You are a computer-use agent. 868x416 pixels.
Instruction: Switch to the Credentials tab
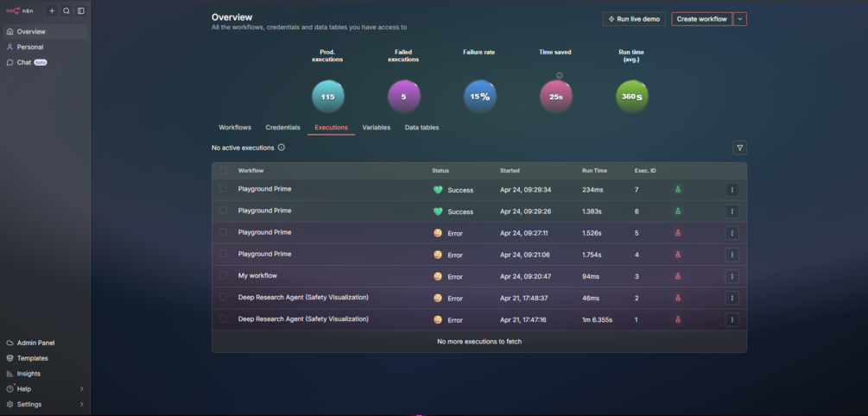[283, 127]
